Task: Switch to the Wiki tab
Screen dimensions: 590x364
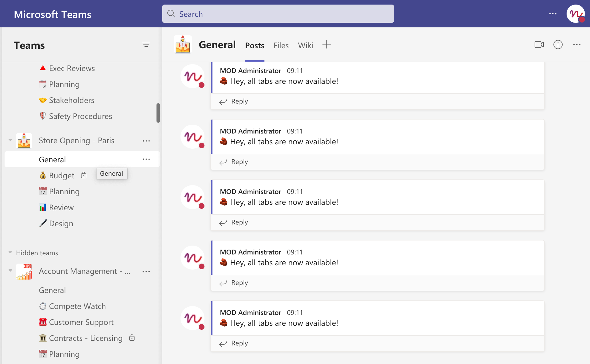Action: coord(305,46)
